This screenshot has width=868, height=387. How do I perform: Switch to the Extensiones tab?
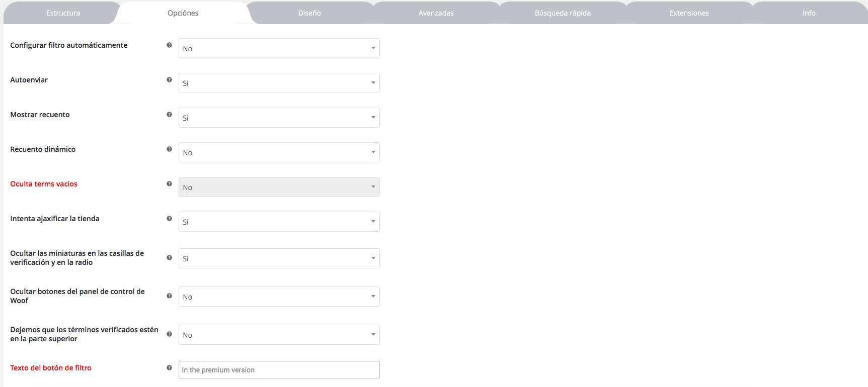point(689,13)
